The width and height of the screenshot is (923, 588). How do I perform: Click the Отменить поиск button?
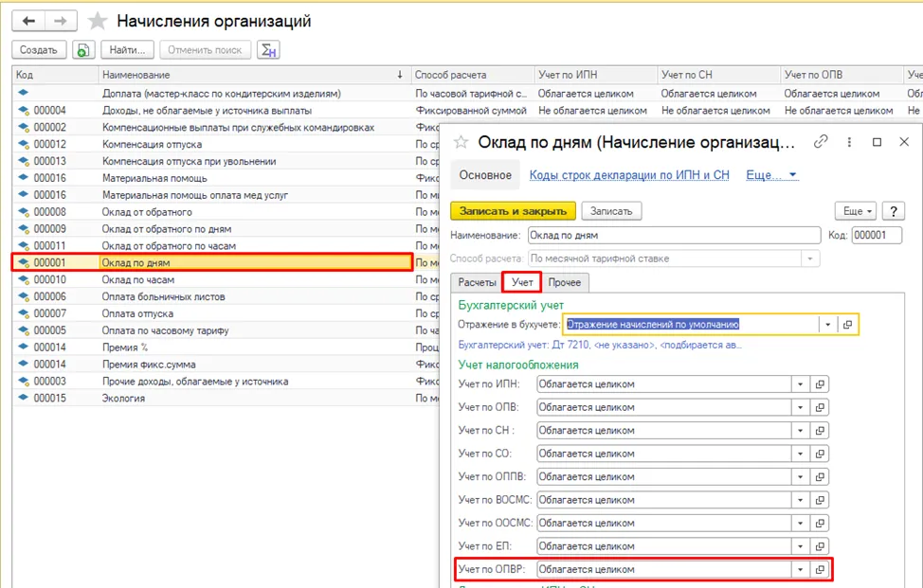(205, 50)
